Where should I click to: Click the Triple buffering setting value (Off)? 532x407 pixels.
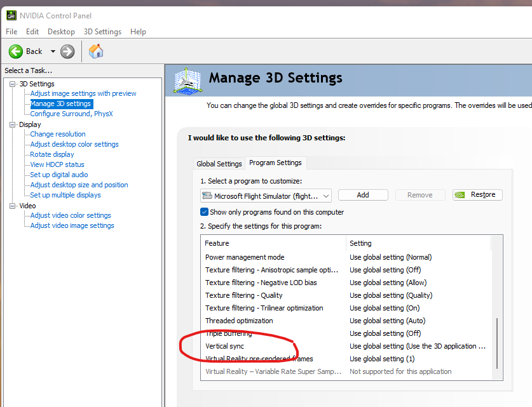coord(385,333)
